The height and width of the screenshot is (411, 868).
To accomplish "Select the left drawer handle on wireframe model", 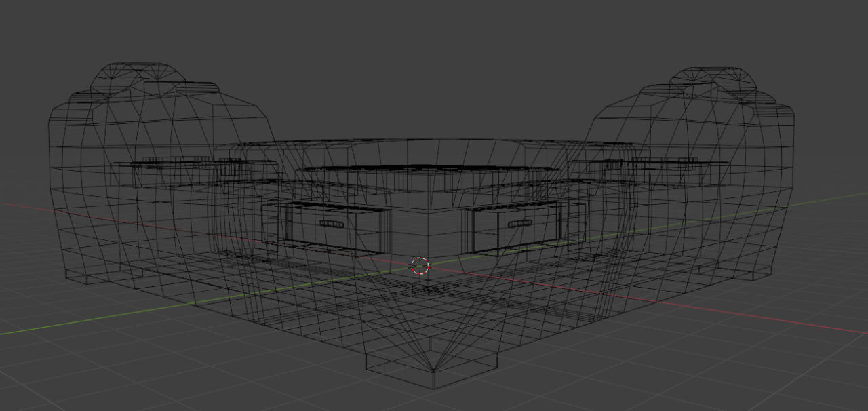I will (x=332, y=224).
